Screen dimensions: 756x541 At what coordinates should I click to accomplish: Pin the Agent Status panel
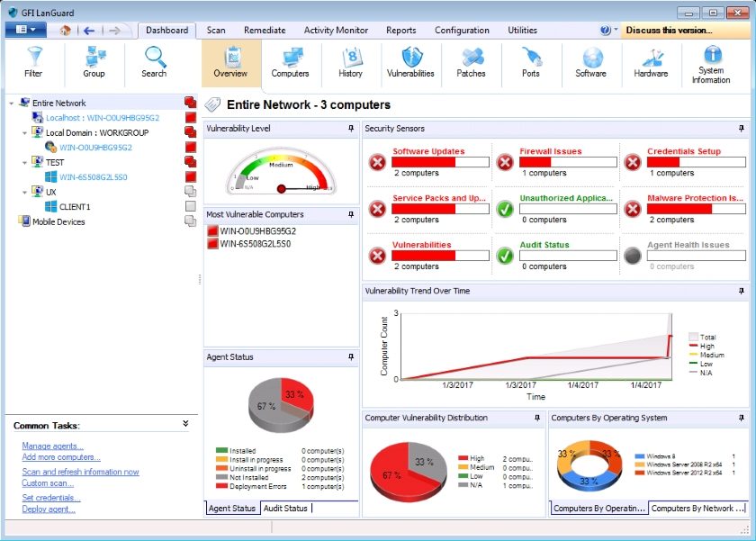tap(351, 356)
